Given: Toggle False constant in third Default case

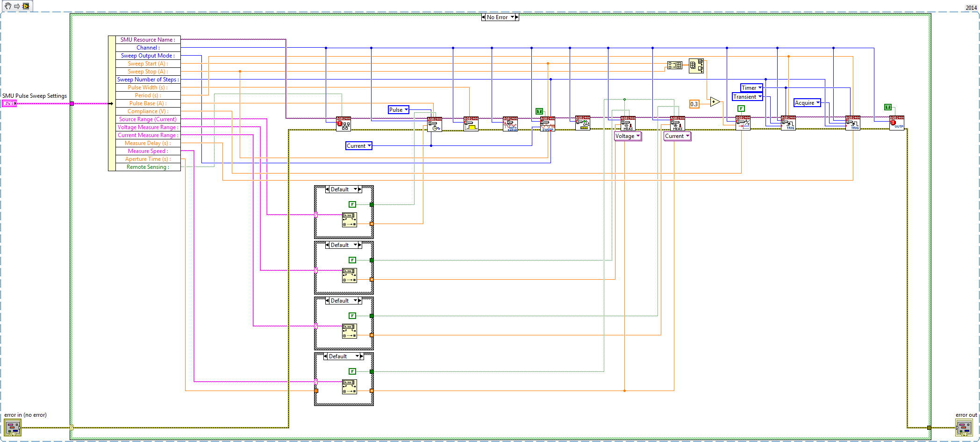Looking at the screenshot, I should (353, 316).
